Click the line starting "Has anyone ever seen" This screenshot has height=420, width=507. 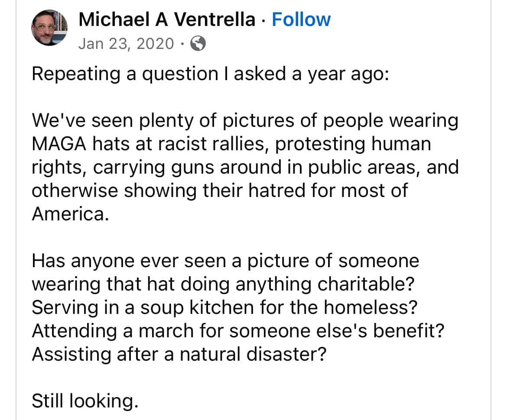225,261
